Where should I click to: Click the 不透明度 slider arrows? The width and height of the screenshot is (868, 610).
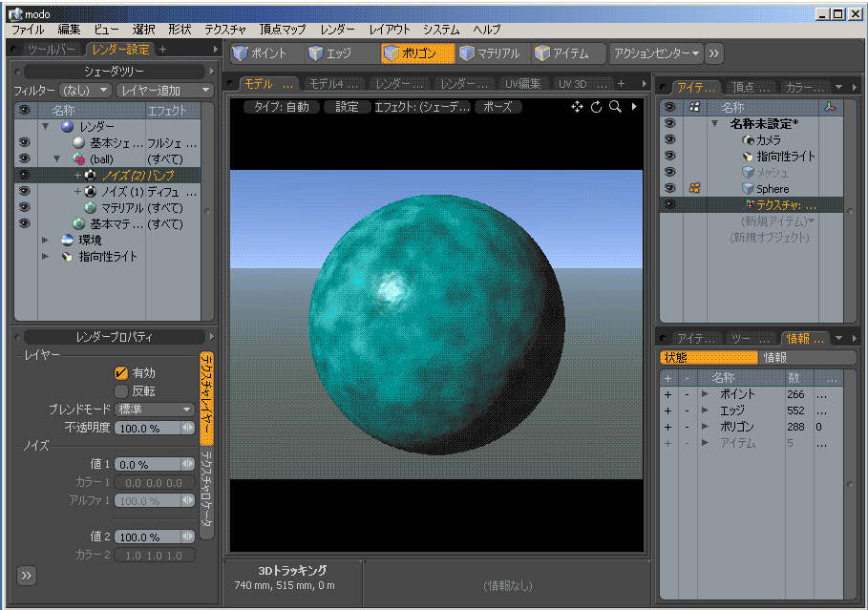click(188, 428)
